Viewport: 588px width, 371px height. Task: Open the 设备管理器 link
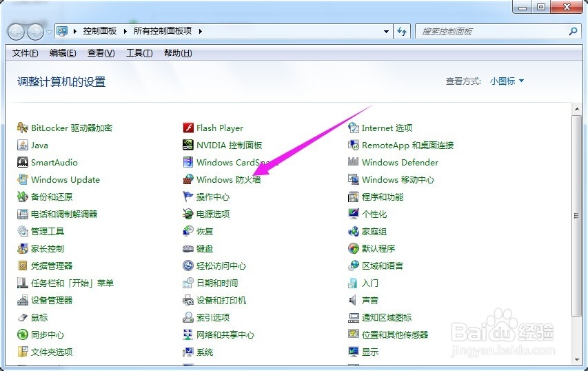[52, 301]
